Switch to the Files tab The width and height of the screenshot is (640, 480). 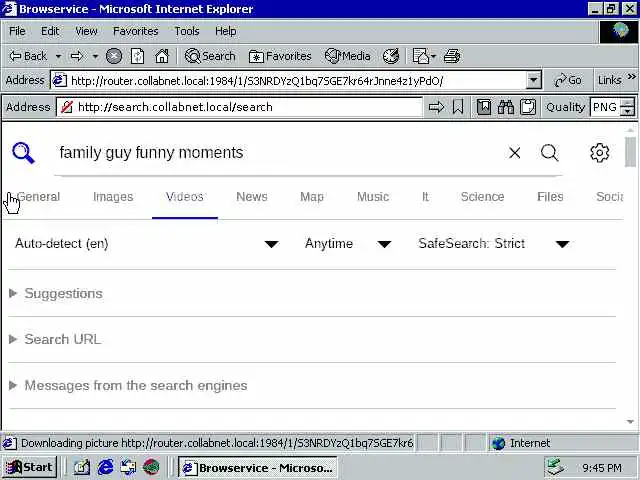[550, 197]
